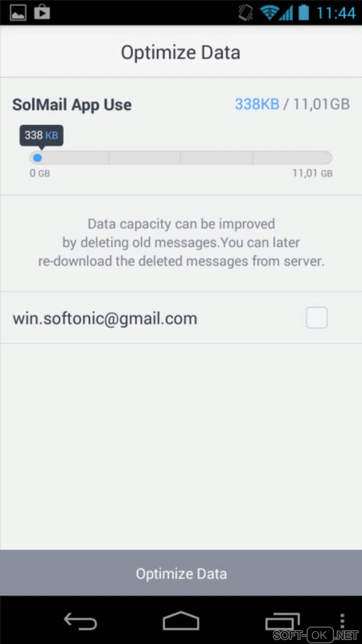Click the blue dot on usage bar
Viewport: 362px width, 644px height.
(37, 157)
